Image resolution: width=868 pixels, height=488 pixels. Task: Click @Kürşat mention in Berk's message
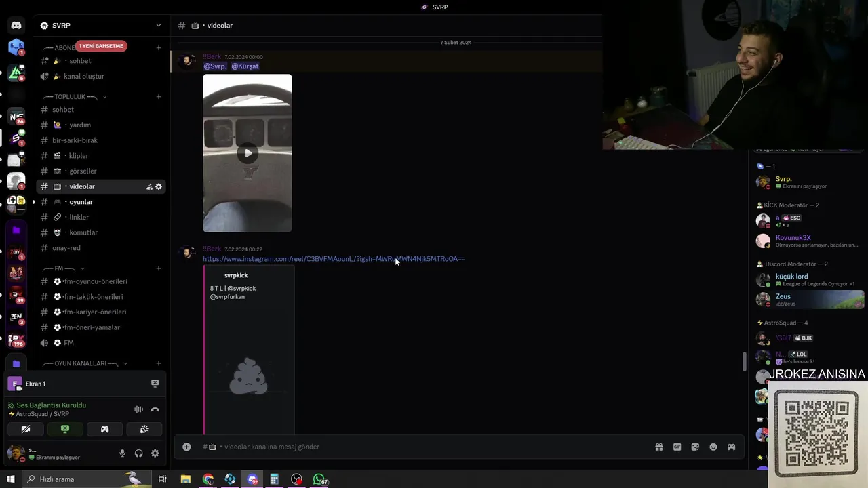tap(245, 66)
